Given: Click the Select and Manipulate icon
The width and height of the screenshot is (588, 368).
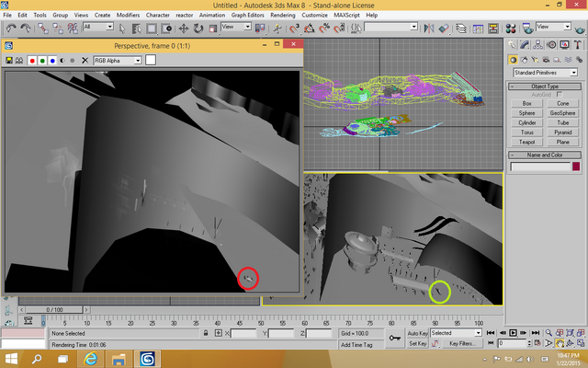Looking at the screenshot, I should click(277, 29).
